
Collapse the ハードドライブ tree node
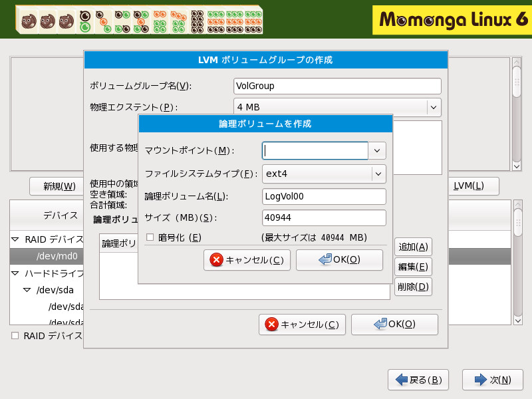click(x=15, y=273)
